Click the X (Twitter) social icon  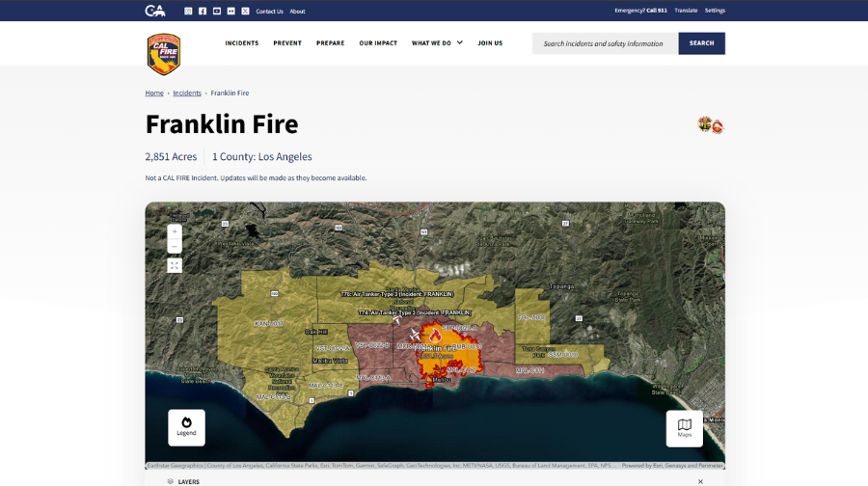(245, 11)
